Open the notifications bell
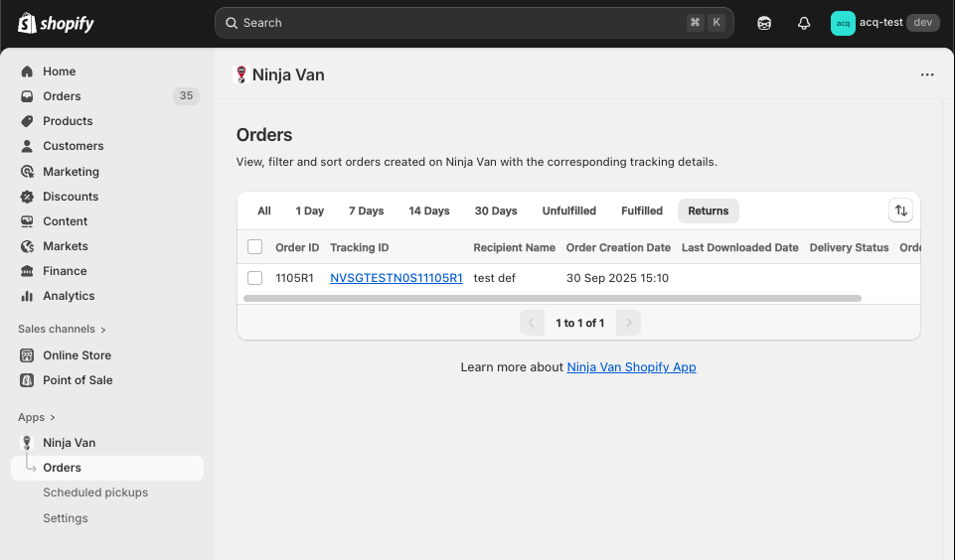Screen dimensions: 955x560 point(804,23)
